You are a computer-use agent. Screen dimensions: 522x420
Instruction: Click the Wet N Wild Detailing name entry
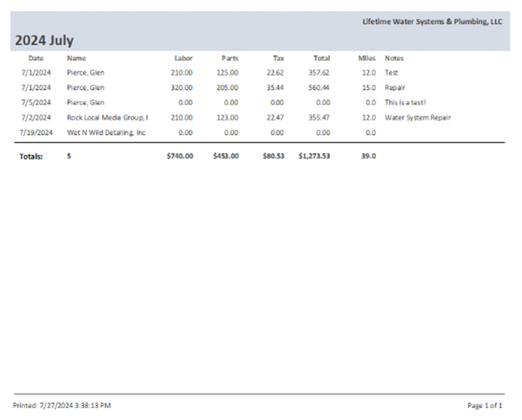pos(106,133)
